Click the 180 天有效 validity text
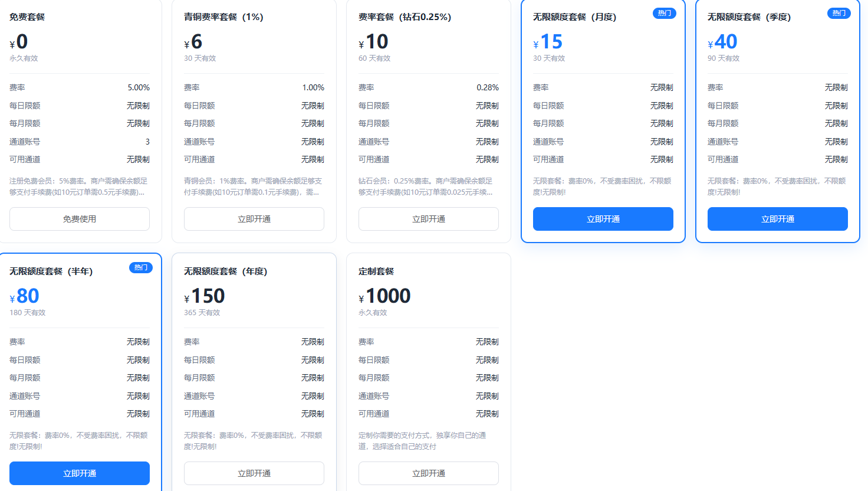 [x=27, y=313]
